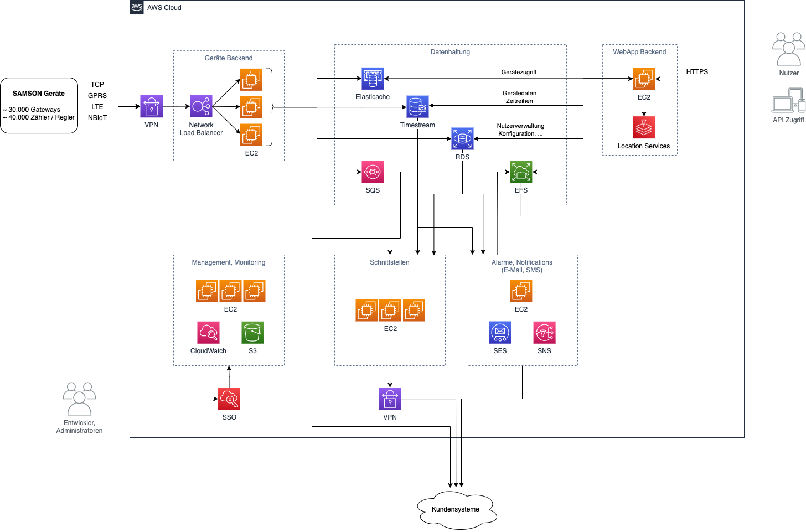Click the Geräte Backend group title

click(x=229, y=58)
